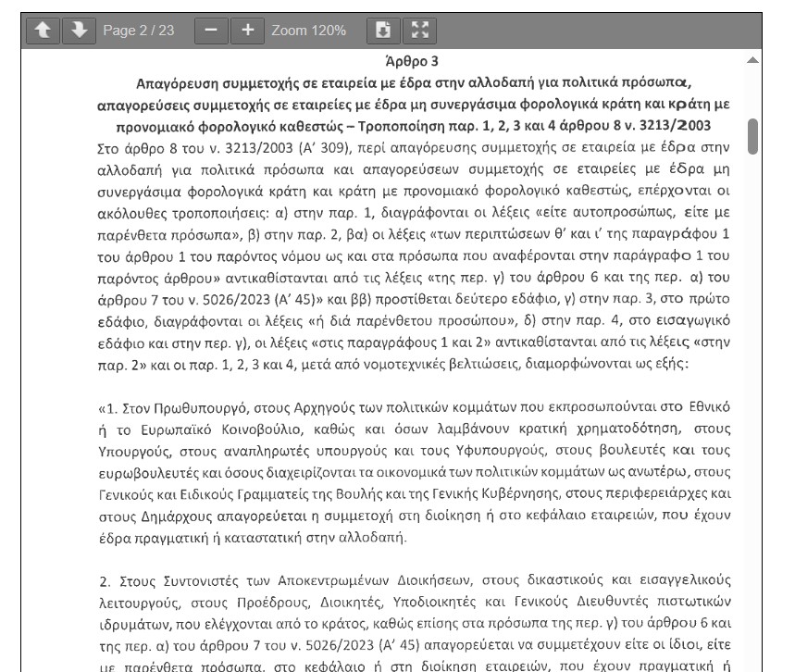
Task: Enter fullscreen view mode
Action: [419, 31]
